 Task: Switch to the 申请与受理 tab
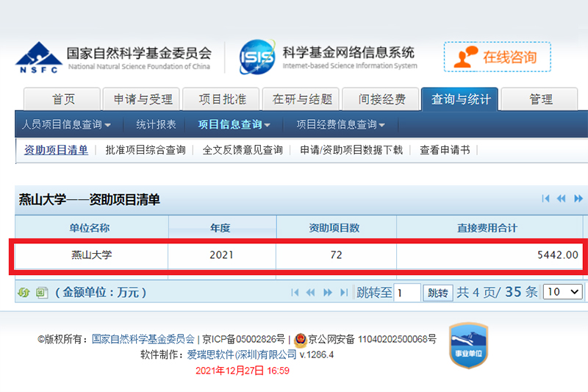coord(143,99)
